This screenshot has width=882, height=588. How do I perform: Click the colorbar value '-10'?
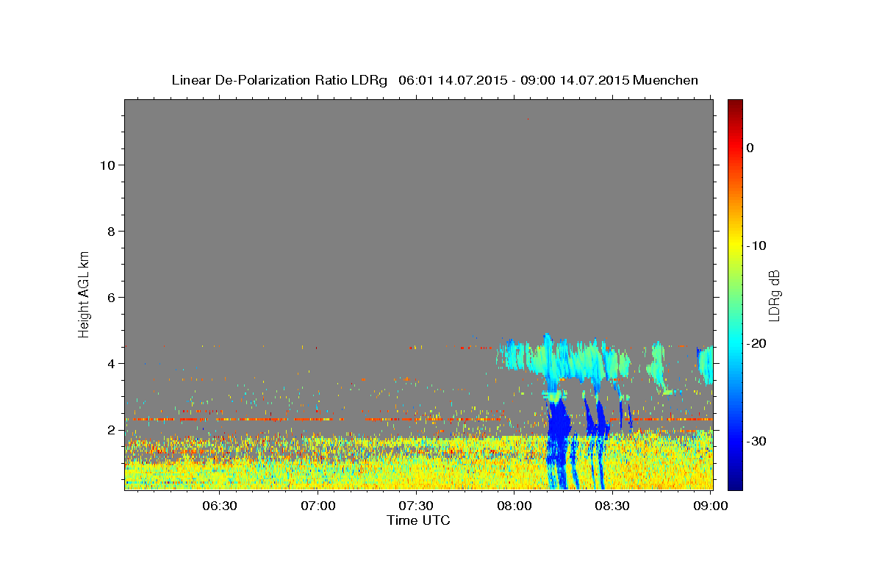[757, 245]
